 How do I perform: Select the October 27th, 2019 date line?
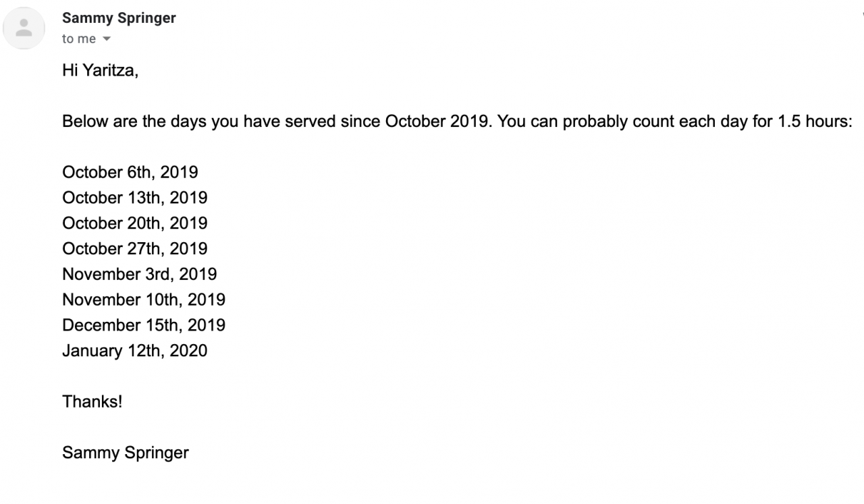click(135, 249)
